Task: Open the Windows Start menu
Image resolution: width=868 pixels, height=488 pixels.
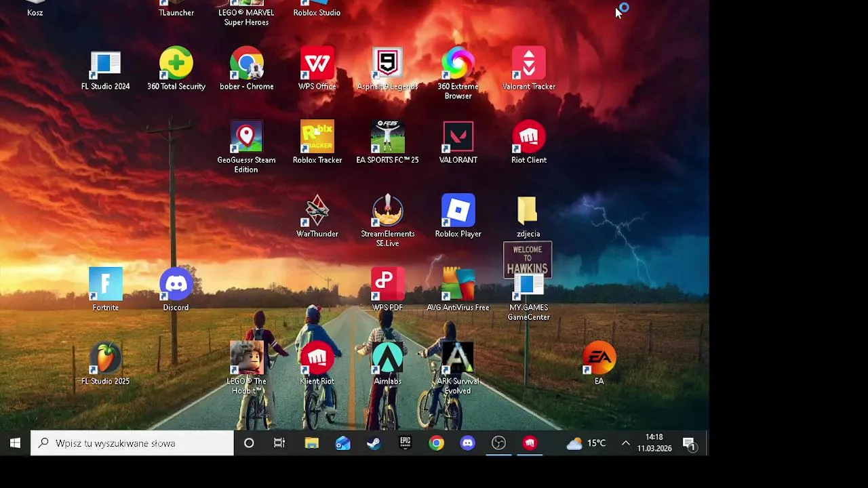Action: tap(15, 443)
